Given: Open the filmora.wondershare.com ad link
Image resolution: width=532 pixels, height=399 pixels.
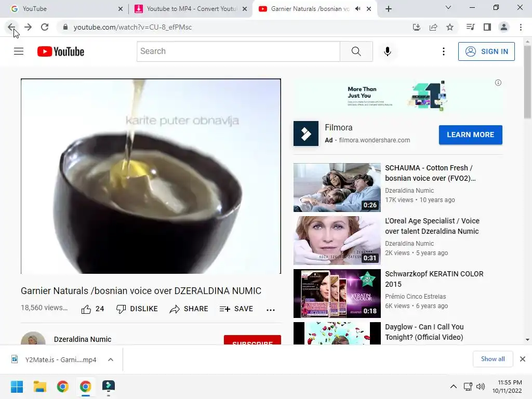Looking at the screenshot, I should click(x=374, y=140).
